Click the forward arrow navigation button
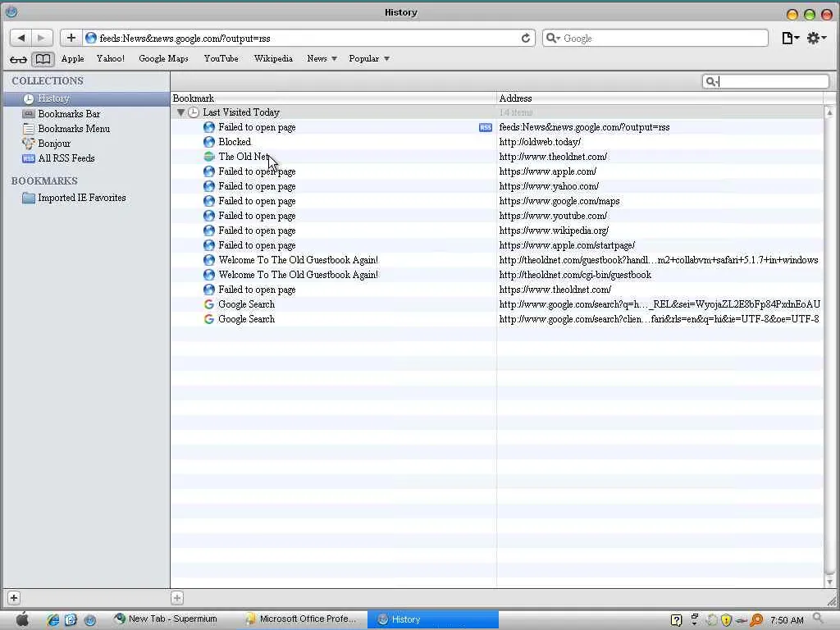The width and height of the screenshot is (840, 630). click(x=42, y=38)
